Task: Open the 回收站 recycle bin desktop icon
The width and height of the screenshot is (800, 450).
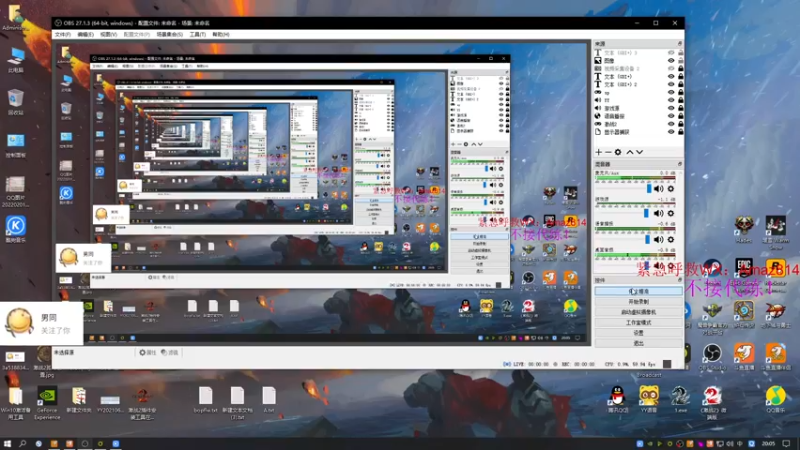Action: coord(16,102)
